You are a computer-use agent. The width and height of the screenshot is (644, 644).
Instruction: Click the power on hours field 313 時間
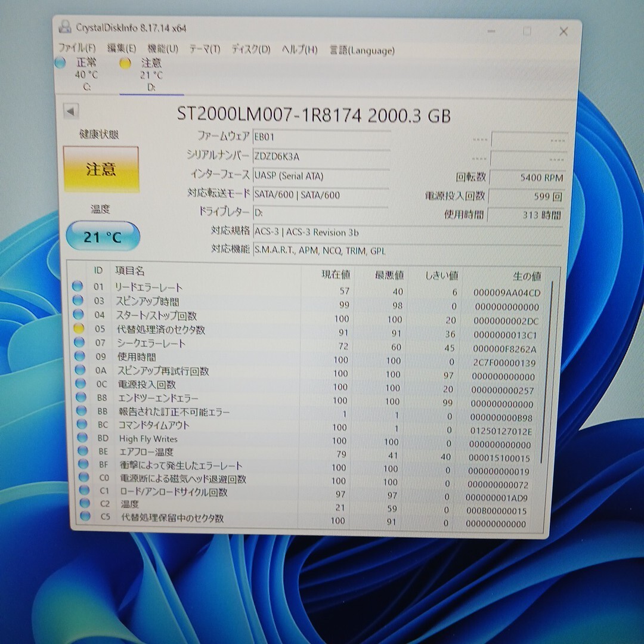tap(525, 215)
